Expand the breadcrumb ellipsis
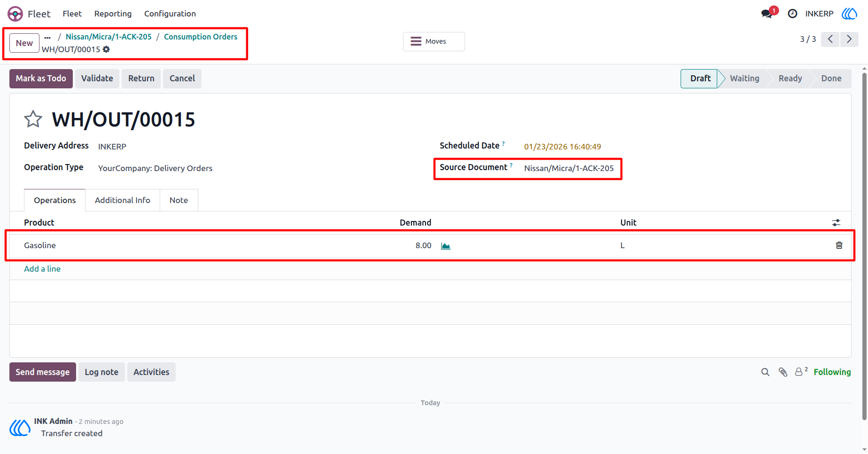This screenshot has height=454, width=868. pyautogui.click(x=47, y=37)
